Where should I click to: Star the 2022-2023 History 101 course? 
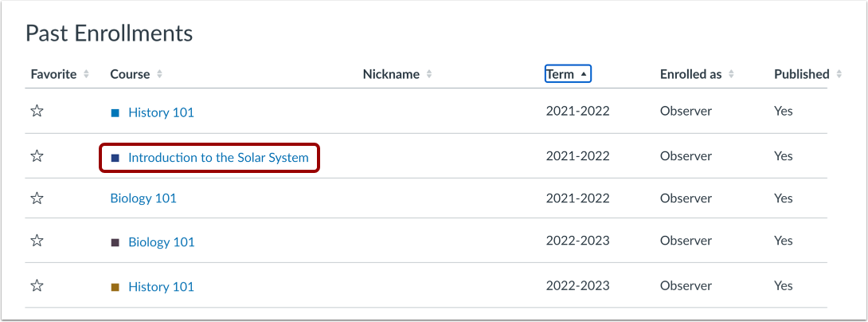point(37,285)
